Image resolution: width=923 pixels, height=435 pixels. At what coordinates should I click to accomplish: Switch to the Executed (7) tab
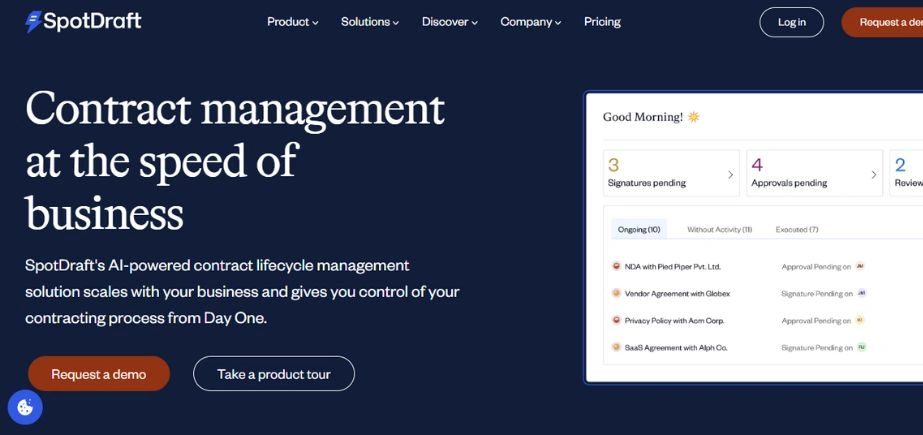(796, 230)
